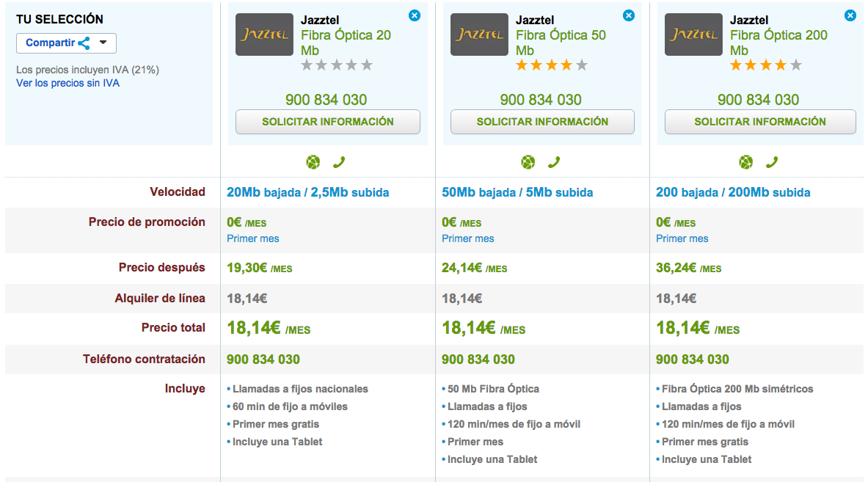Request information for Fibra Óptica 200 Mb
The image size is (868, 482).
[760, 122]
